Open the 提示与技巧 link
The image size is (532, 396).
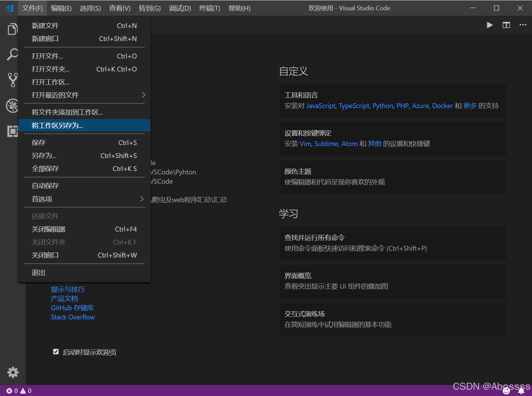click(68, 289)
